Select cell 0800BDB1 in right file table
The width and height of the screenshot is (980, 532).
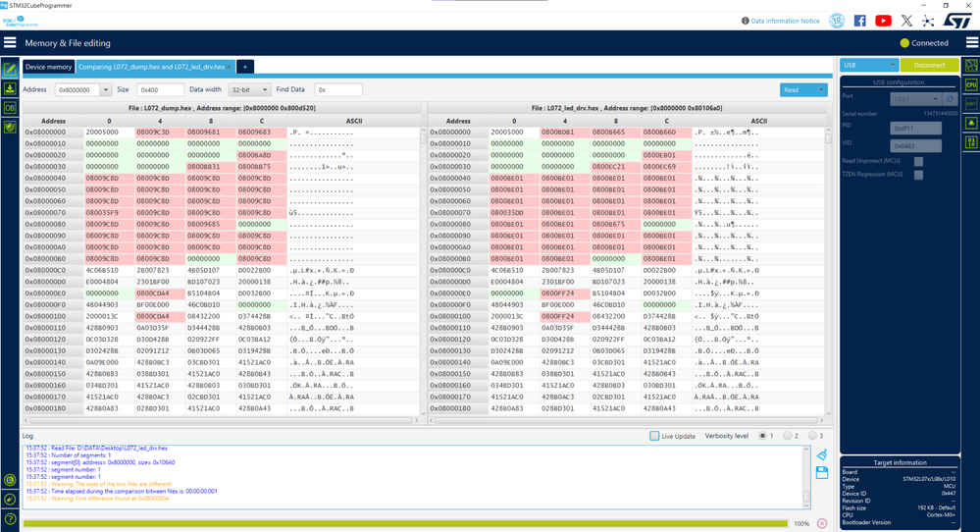point(565,133)
